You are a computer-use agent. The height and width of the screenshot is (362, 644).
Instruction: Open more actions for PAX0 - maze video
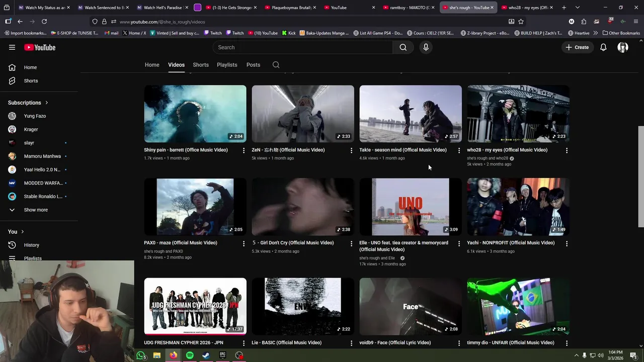click(x=244, y=243)
